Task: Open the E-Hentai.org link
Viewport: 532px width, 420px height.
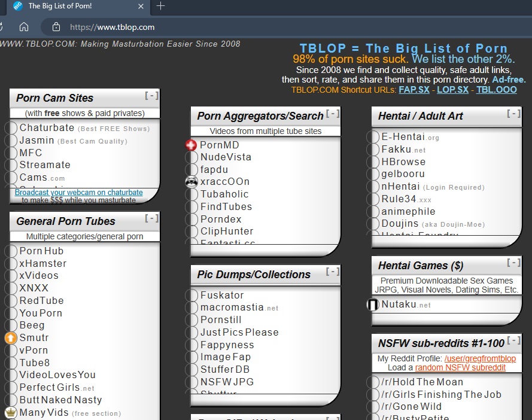Action: tap(410, 137)
